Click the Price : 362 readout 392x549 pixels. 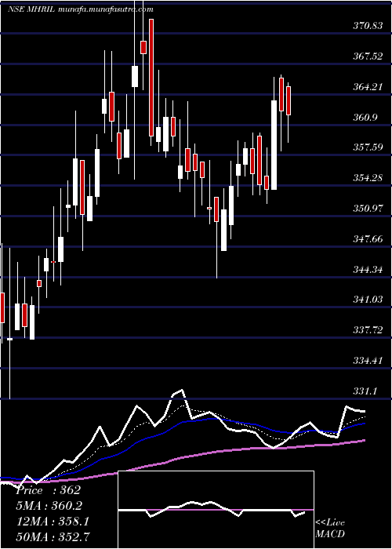click(49, 490)
